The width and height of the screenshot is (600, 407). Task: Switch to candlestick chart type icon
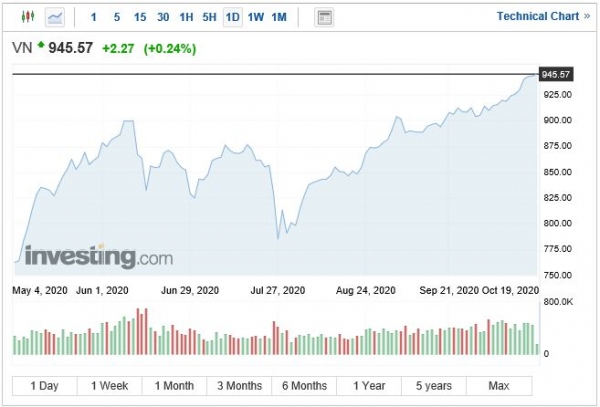(27, 17)
